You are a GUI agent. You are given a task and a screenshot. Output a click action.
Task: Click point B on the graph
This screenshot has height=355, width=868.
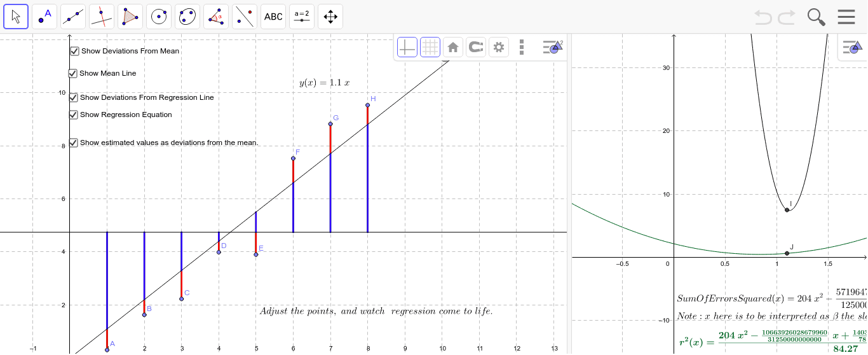[144, 315]
